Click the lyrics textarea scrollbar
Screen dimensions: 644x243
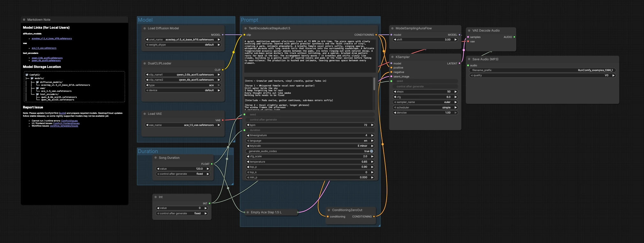[374, 84]
